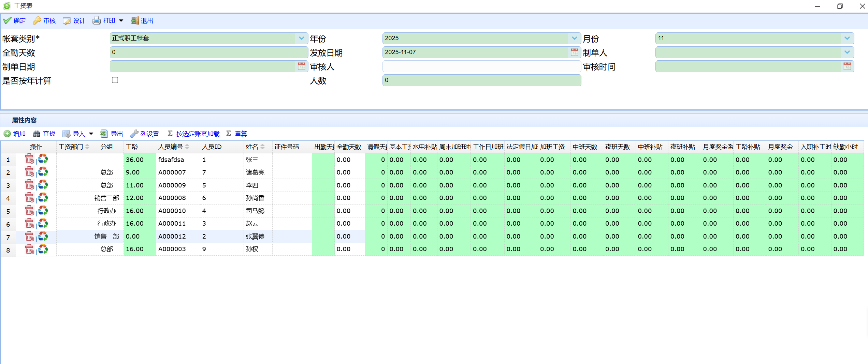
Task: Click the recycle refresh icon in row 4
Action: tap(43, 198)
